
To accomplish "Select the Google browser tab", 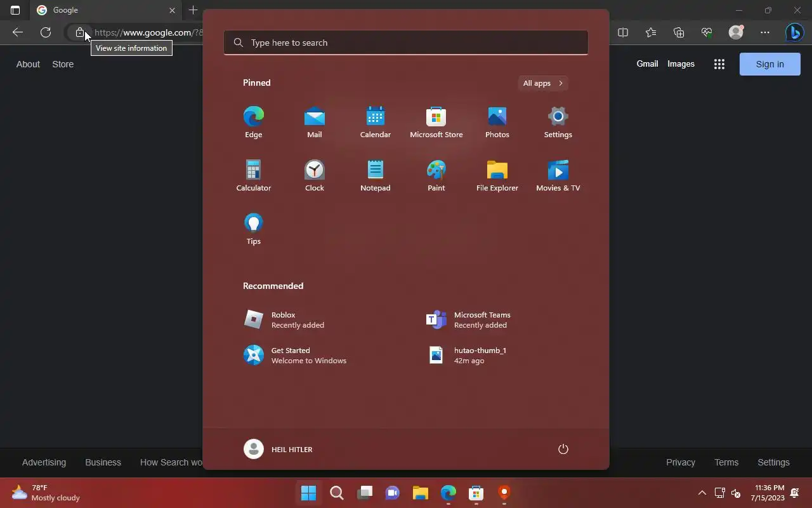I will pyautogui.click(x=106, y=10).
